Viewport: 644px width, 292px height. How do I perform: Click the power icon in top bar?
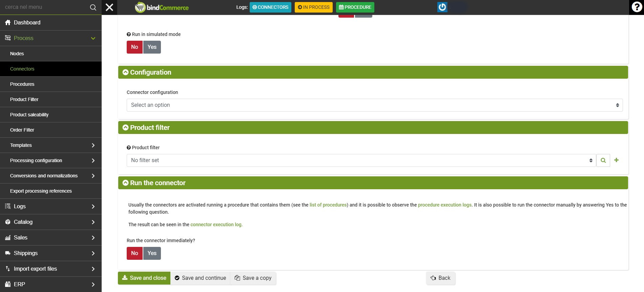coord(442,7)
